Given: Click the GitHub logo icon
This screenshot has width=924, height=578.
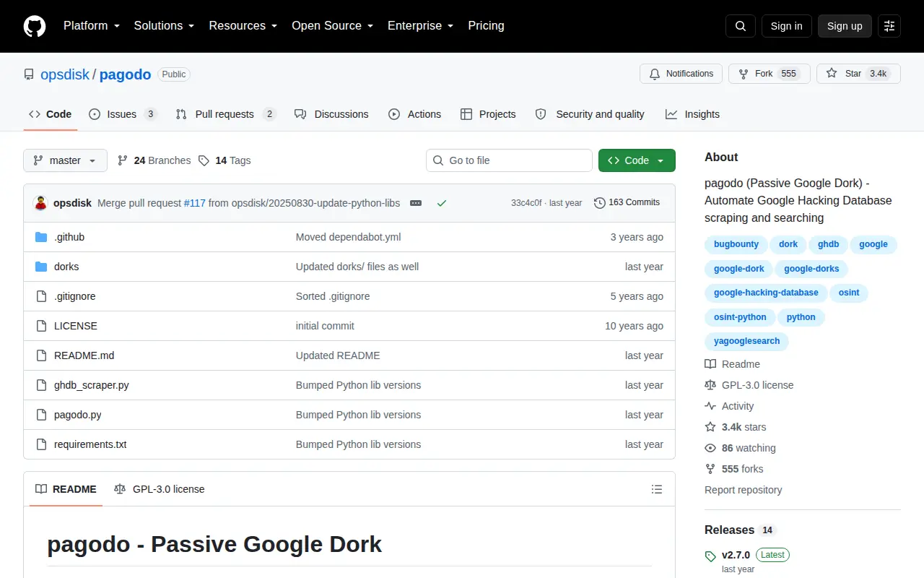Looking at the screenshot, I should pos(35,26).
